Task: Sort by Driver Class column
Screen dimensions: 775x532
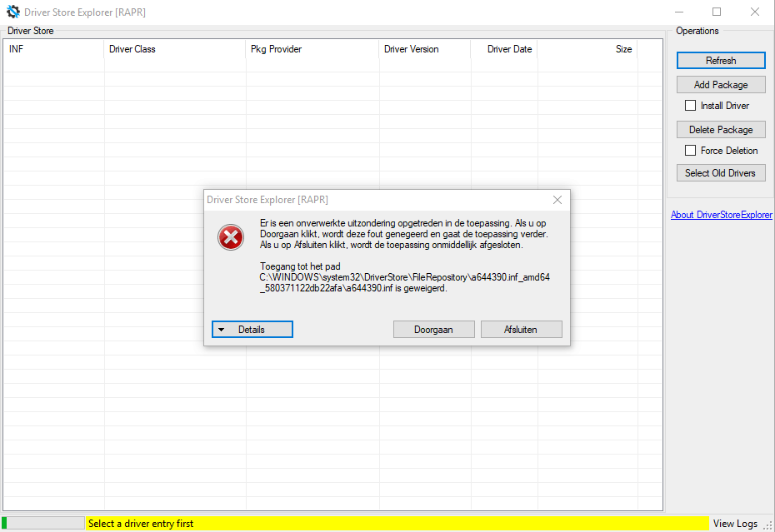Action: 175,49
